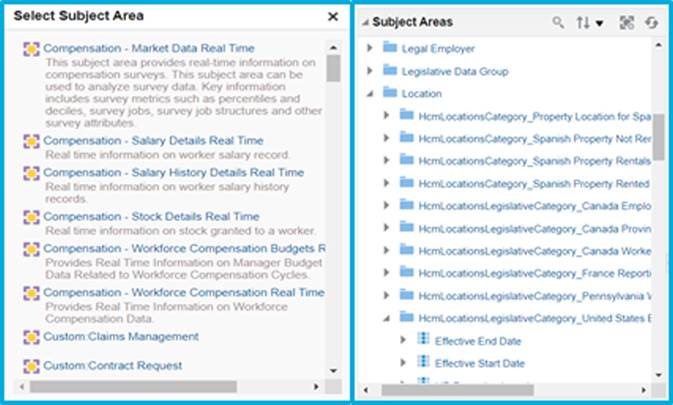This screenshot has width=673, height=405.
Task: Expand HcmLocationsCategory_Spanish Property Not Ren folder
Action: coord(386,138)
